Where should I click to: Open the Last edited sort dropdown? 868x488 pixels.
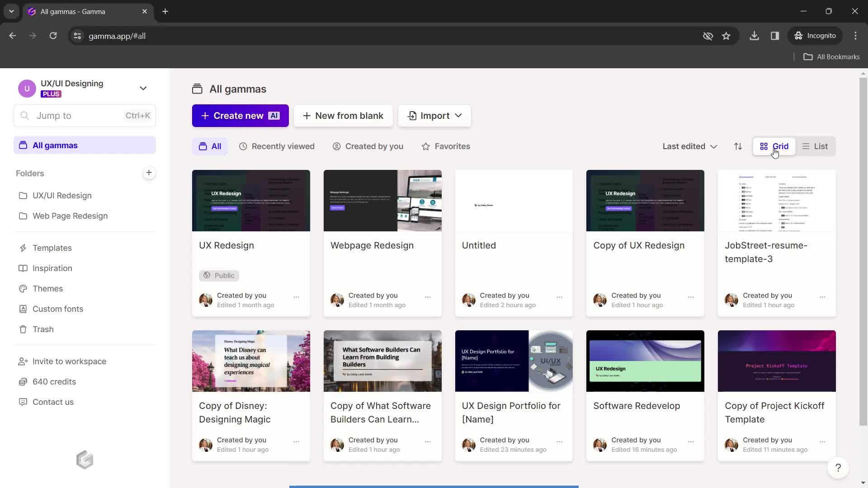click(x=689, y=146)
